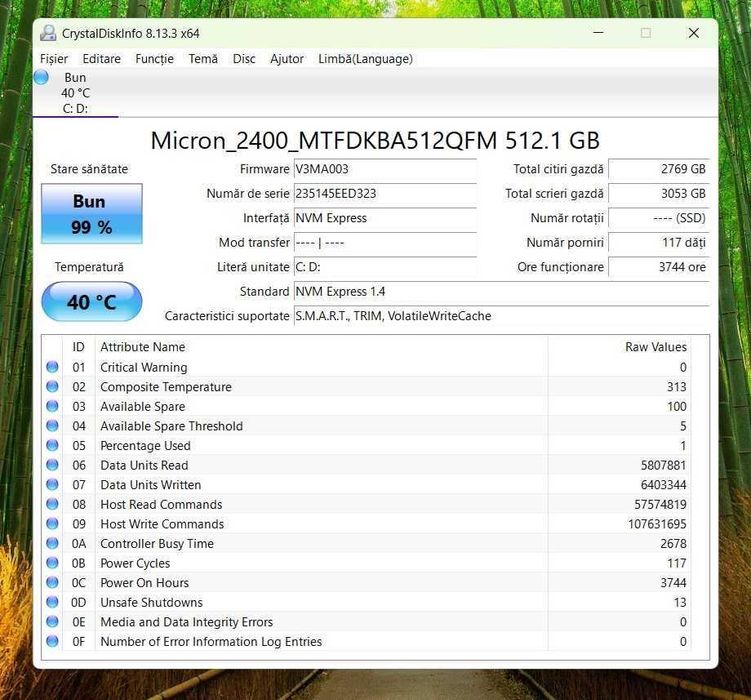Click raw value 6403344 for Data Units Written
Image resolution: width=751 pixels, height=700 pixels.
663,485
